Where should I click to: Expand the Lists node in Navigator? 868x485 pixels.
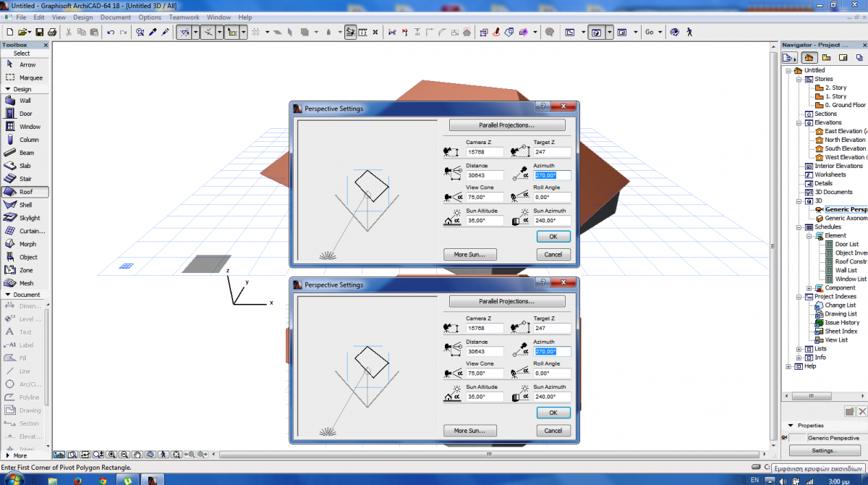tap(799, 349)
